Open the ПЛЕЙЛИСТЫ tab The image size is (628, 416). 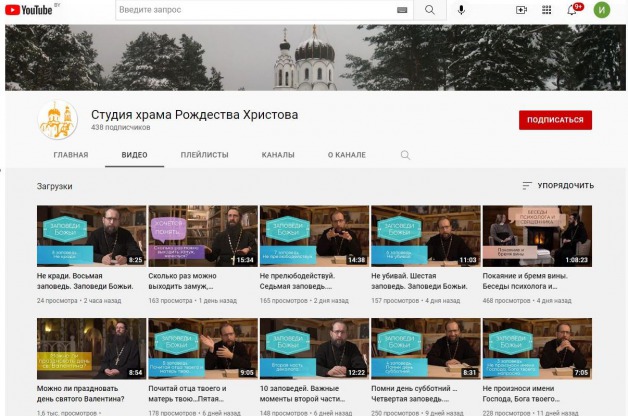pos(205,155)
